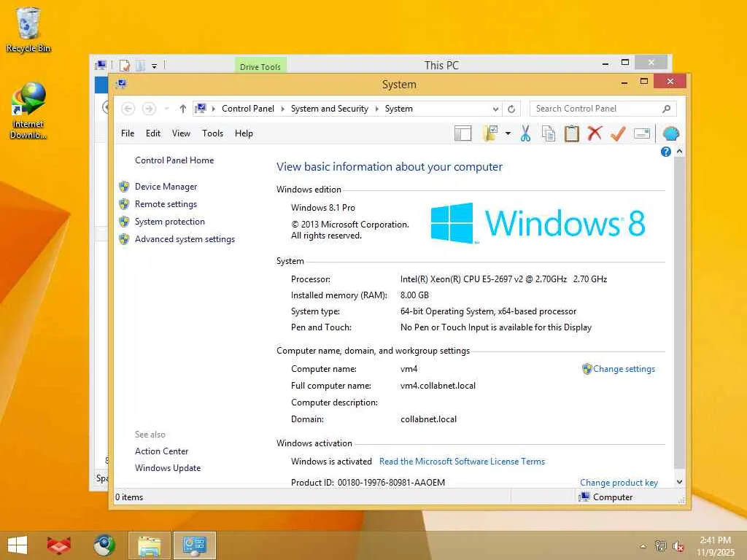This screenshot has height=560, width=747.
Task: Click Change product key link
Action: tap(619, 483)
